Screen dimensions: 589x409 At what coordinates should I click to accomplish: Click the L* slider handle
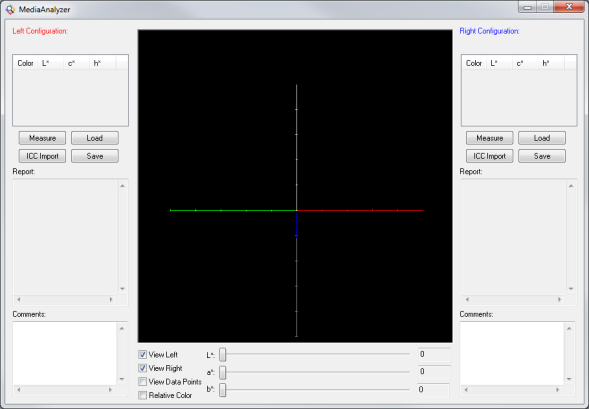coord(223,355)
